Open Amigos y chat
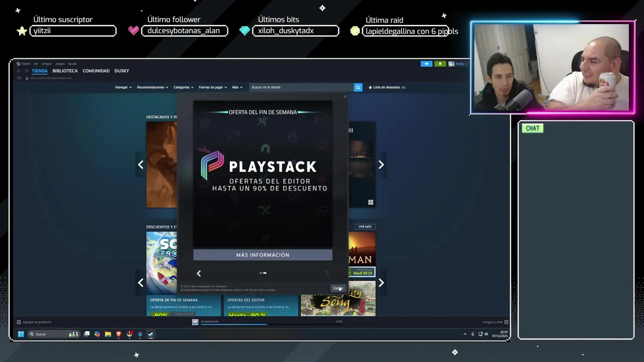 [x=496, y=322]
